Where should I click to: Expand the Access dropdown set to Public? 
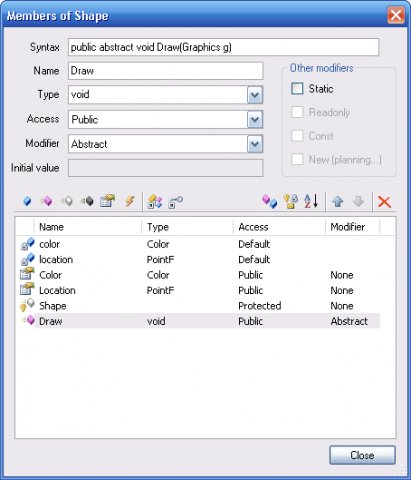point(255,119)
